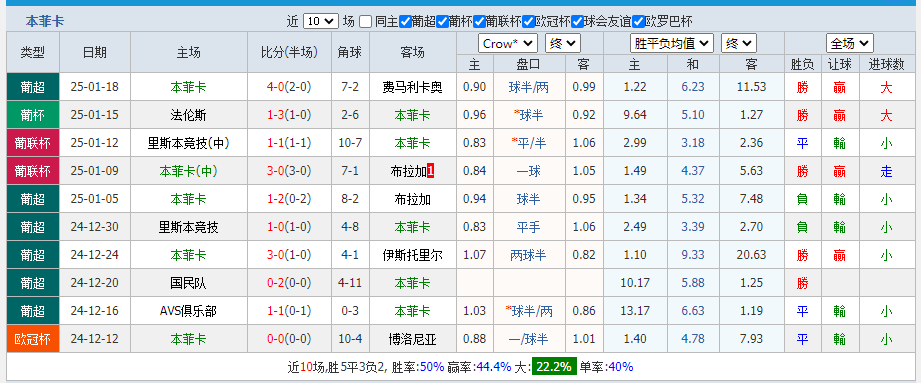Open the 1-2 score on 25-01-05

click(275, 199)
